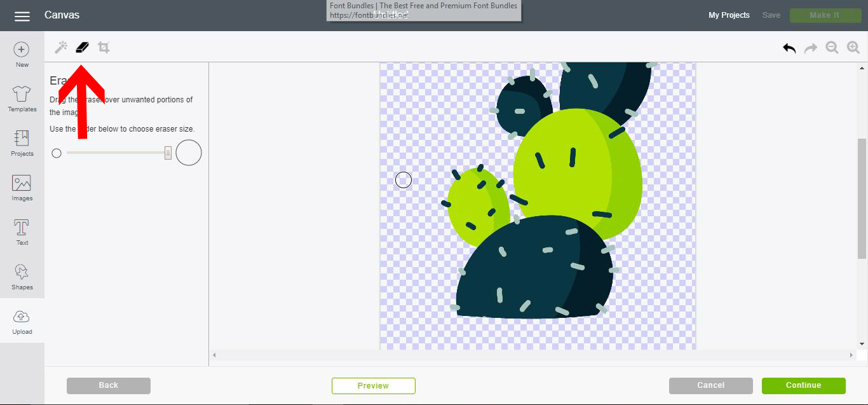Open the Projects panel
This screenshot has height=405, width=868.
coord(22,144)
